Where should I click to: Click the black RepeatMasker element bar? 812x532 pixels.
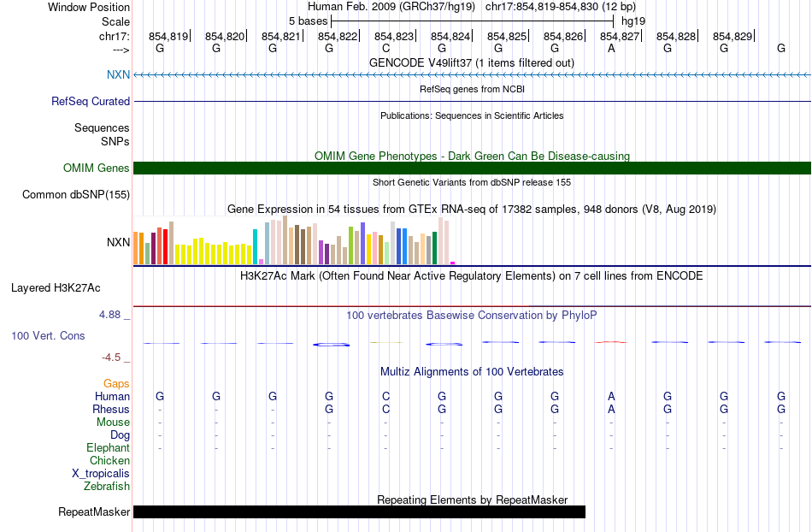coord(359,511)
